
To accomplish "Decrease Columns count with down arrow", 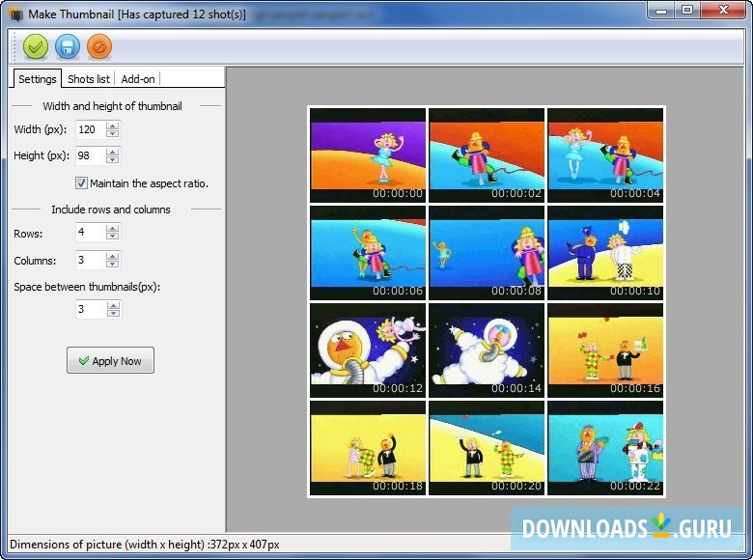I will (113, 265).
